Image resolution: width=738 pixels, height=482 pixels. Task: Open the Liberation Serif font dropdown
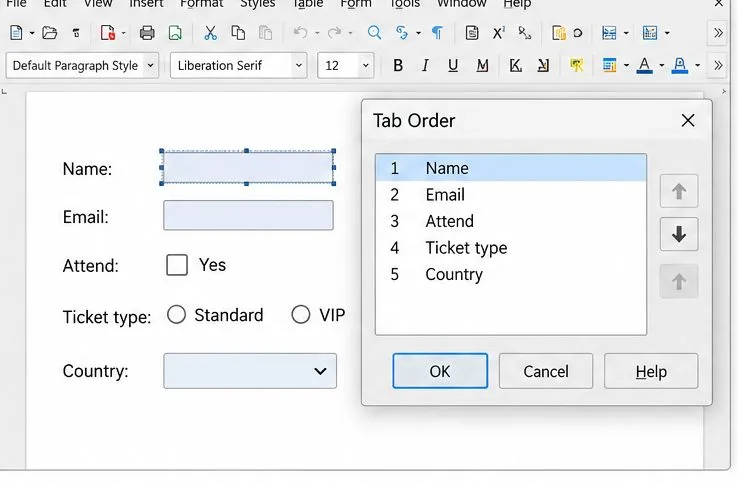(299, 65)
